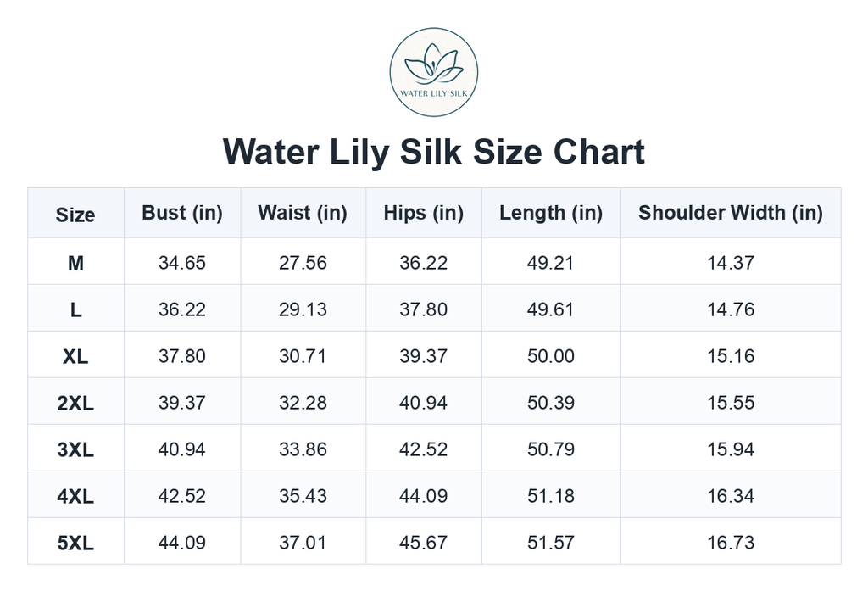Click the L size row label
The image size is (868, 591).
pyautogui.click(x=75, y=309)
